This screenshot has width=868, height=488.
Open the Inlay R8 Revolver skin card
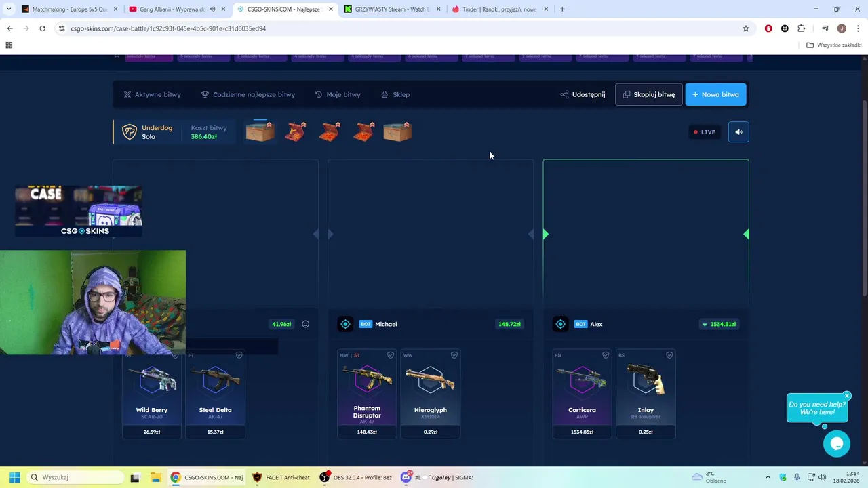pyautogui.click(x=646, y=394)
